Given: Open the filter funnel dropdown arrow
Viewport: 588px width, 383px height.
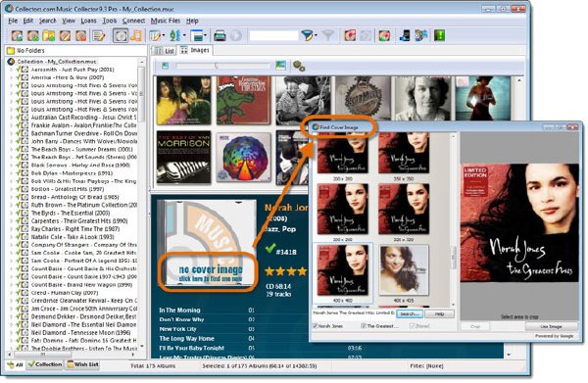Looking at the screenshot, I should [x=317, y=36].
